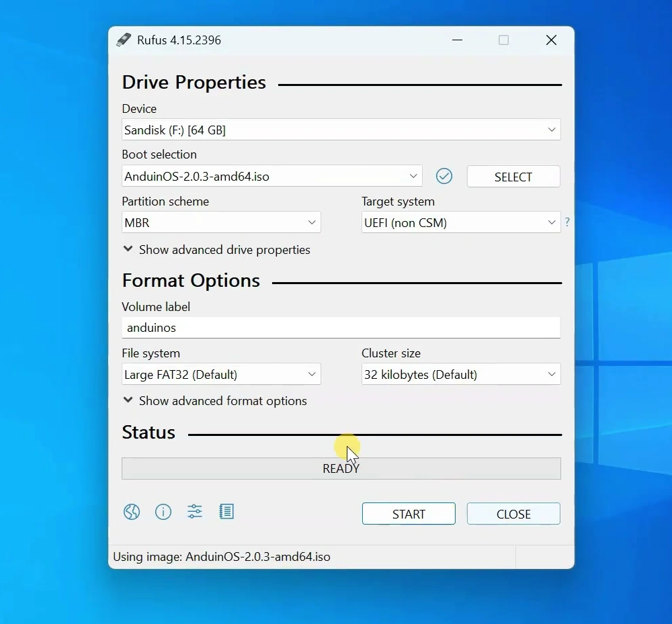Open the Boot selection dropdown

click(x=272, y=176)
